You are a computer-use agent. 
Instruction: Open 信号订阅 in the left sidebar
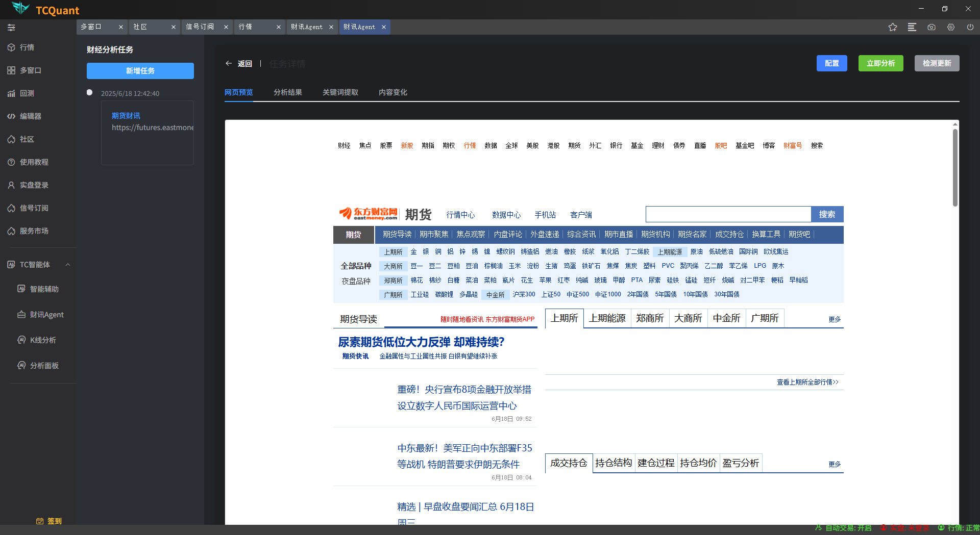tap(33, 208)
